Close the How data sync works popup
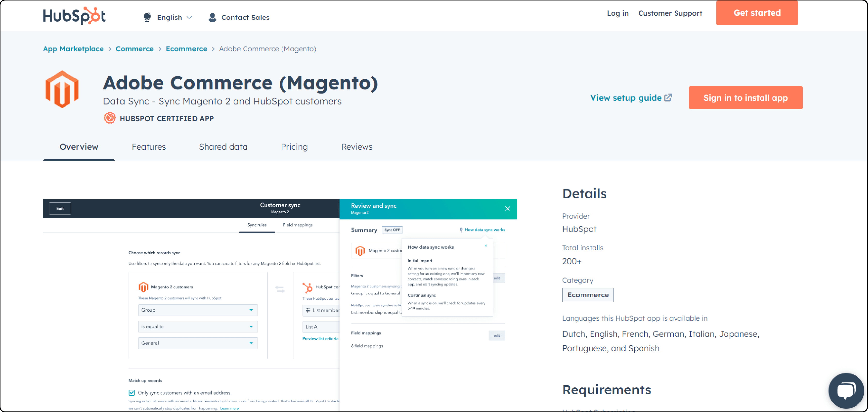This screenshot has height=412, width=868. (486, 246)
